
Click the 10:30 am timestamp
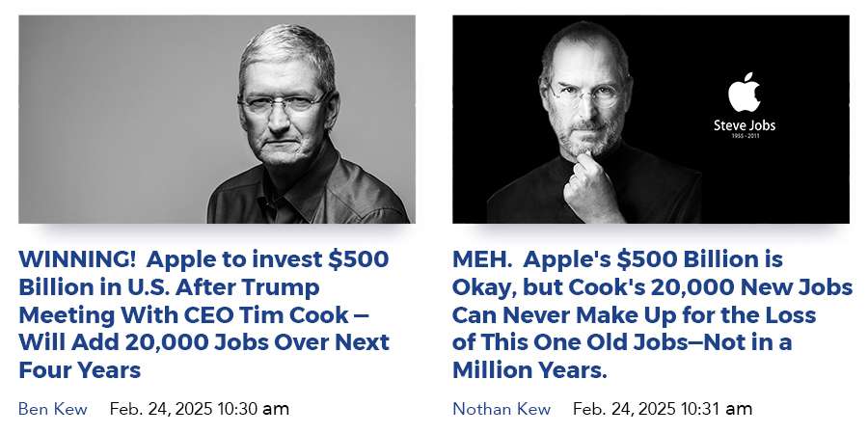point(200,409)
